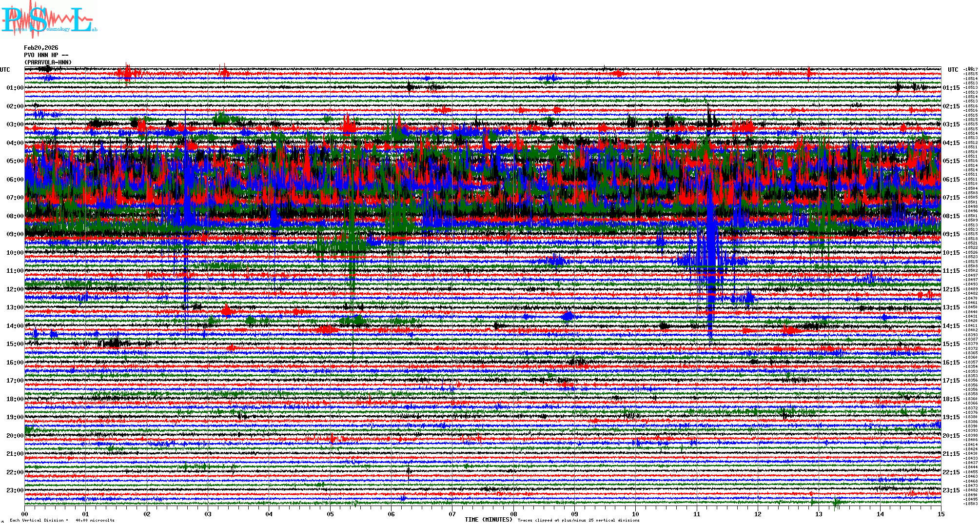Click the 10:15 time label on right

pos(951,253)
